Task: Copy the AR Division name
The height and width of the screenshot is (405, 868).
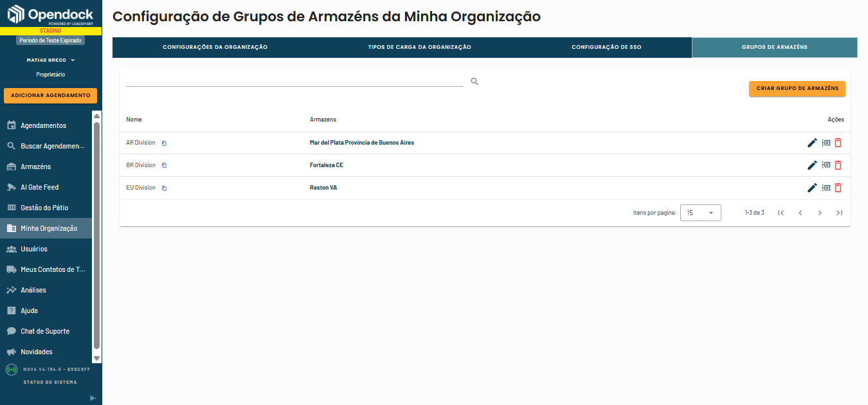Action: coord(164,143)
